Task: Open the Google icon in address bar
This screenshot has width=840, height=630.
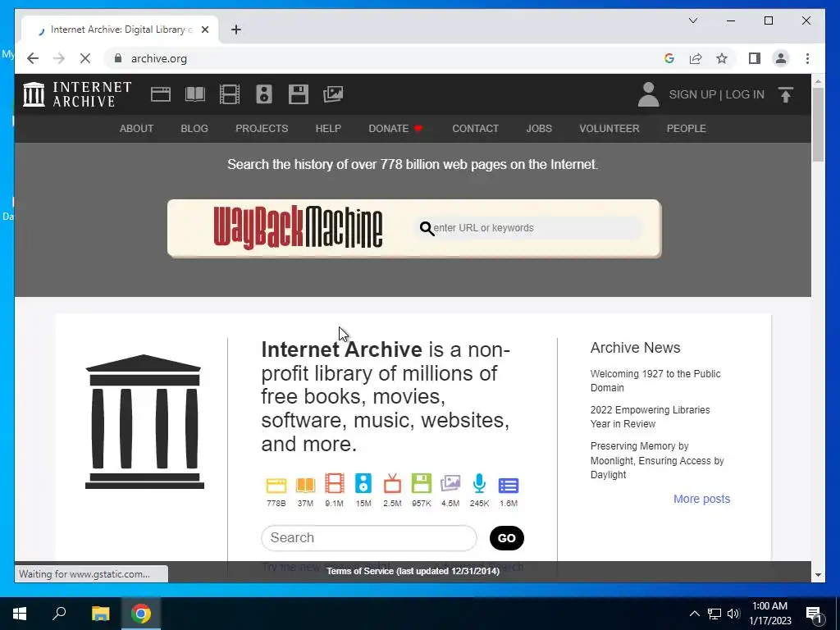Action: (669, 58)
